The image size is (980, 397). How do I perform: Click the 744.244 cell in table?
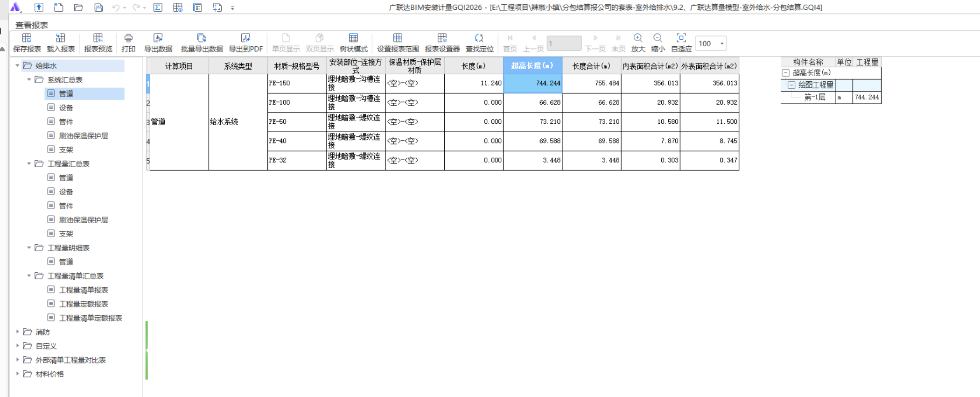pos(532,83)
